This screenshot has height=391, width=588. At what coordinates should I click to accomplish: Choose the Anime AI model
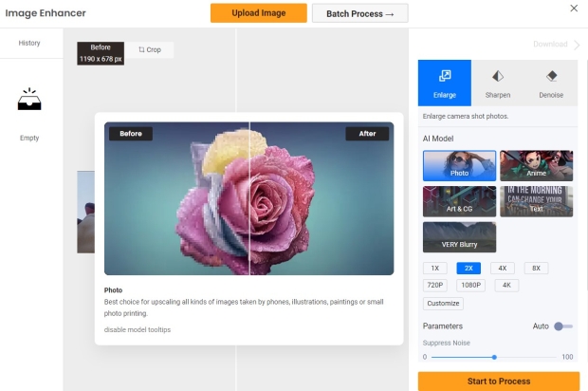pos(536,166)
